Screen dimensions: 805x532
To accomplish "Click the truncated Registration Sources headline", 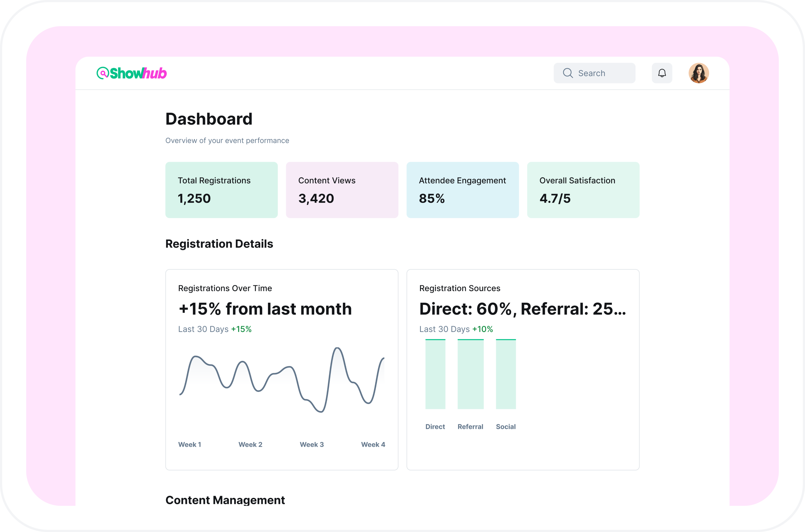I will (522, 309).
